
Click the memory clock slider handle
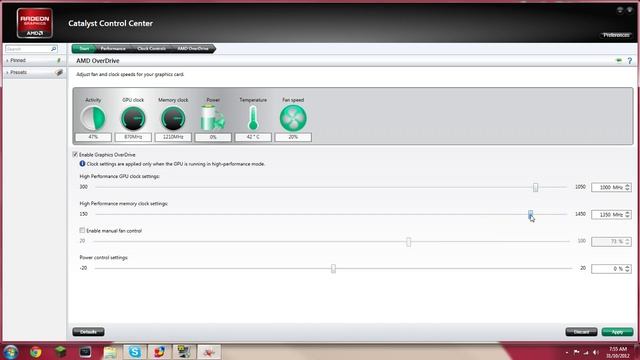tap(530, 214)
